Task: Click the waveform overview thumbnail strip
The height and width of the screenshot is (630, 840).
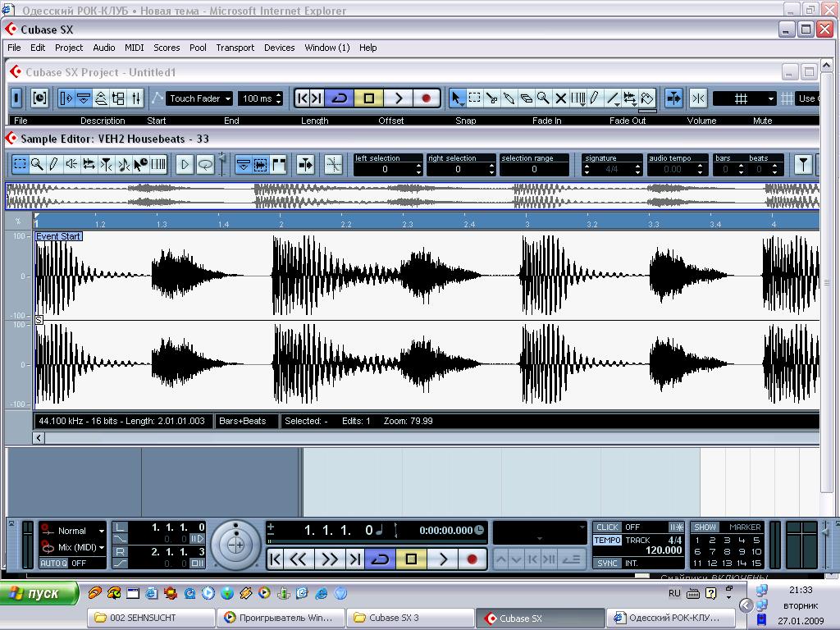Action: tap(412, 195)
